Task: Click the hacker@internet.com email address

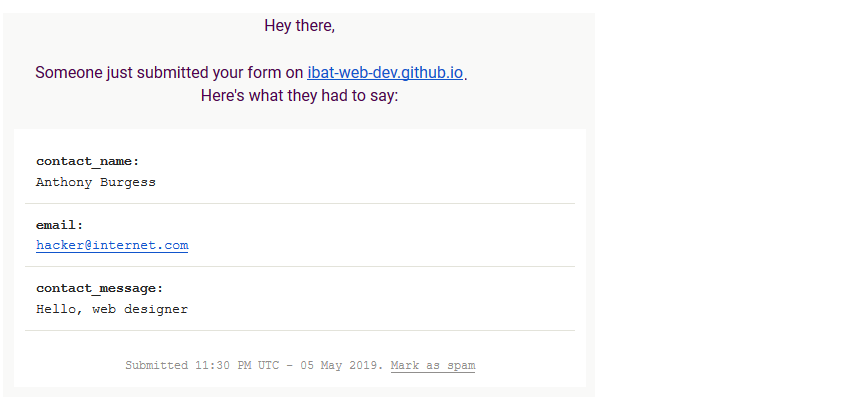Action: pyautogui.click(x=112, y=245)
